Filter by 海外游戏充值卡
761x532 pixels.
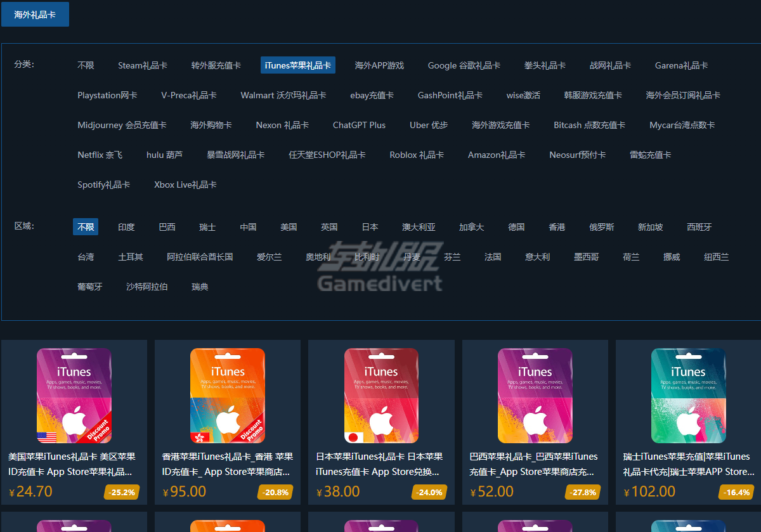click(x=500, y=125)
